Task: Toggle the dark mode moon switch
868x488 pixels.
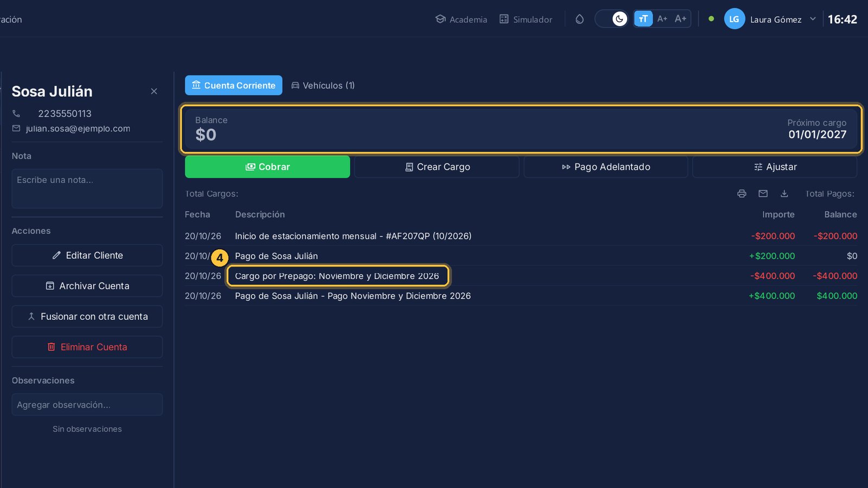Action: (620, 19)
